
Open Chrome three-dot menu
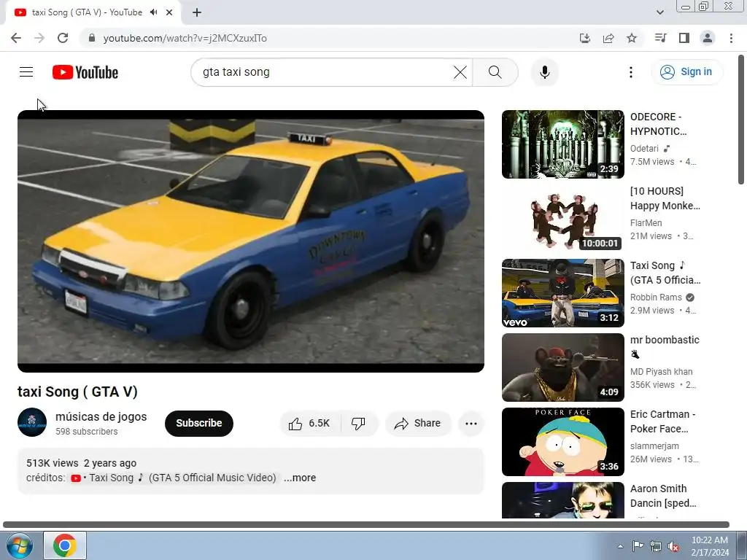click(731, 38)
